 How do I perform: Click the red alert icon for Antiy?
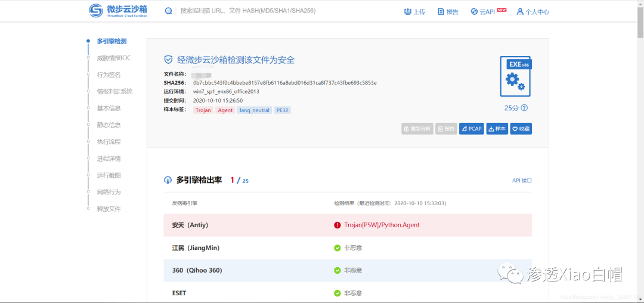337,225
